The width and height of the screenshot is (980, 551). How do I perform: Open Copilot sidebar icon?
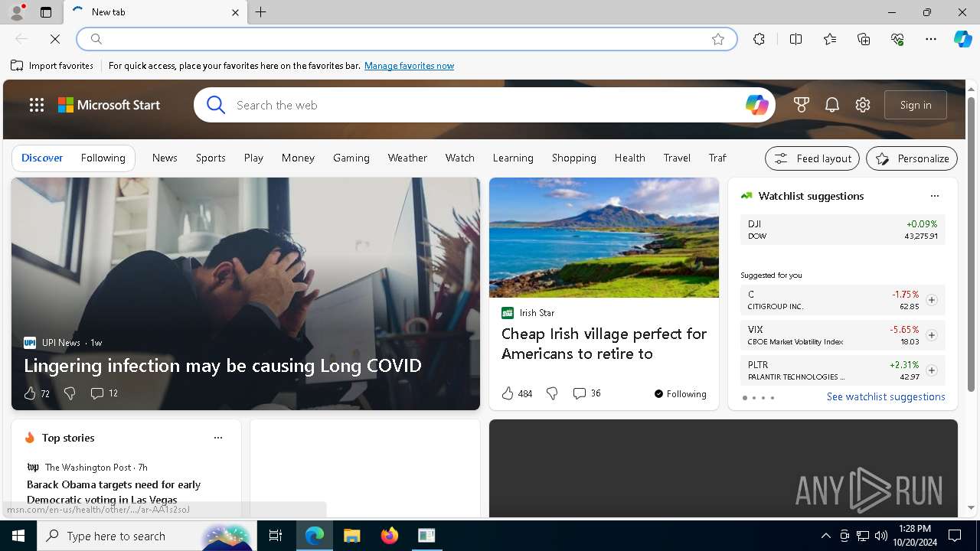(x=962, y=39)
